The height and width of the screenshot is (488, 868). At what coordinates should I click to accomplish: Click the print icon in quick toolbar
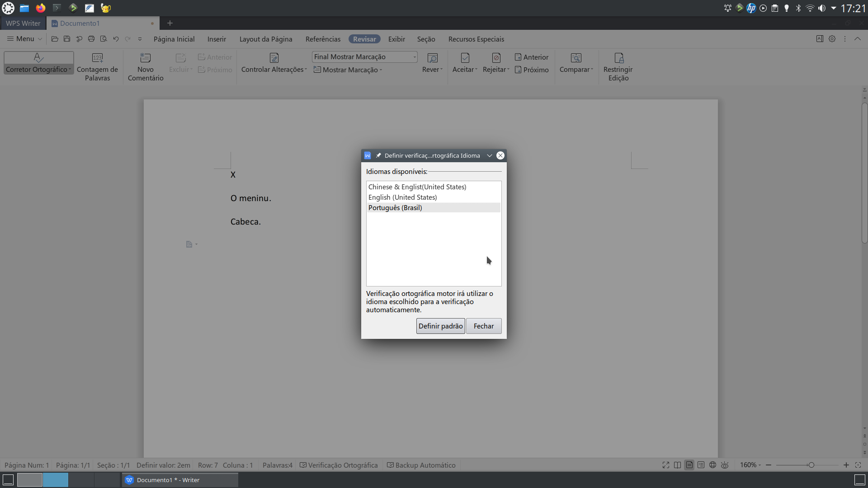tap(91, 39)
